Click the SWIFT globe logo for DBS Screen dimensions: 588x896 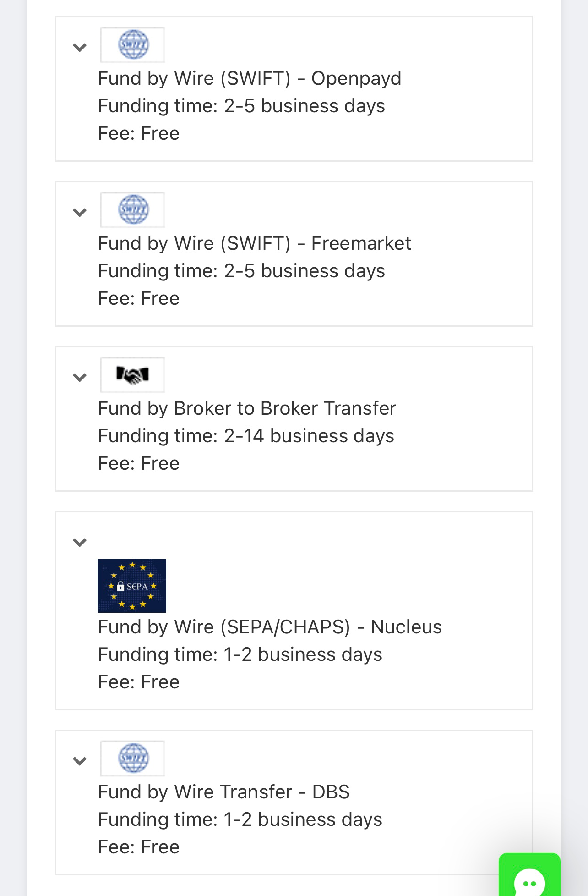[x=133, y=759]
